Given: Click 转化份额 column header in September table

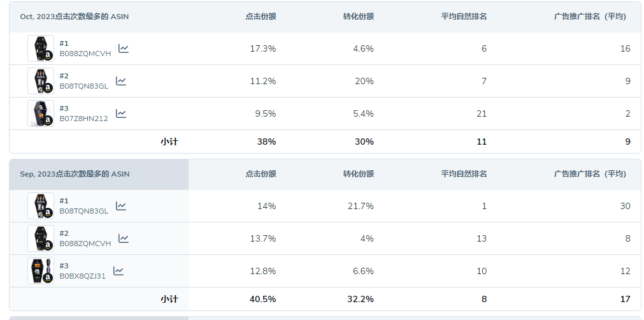Looking at the screenshot, I should tap(359, 174).
